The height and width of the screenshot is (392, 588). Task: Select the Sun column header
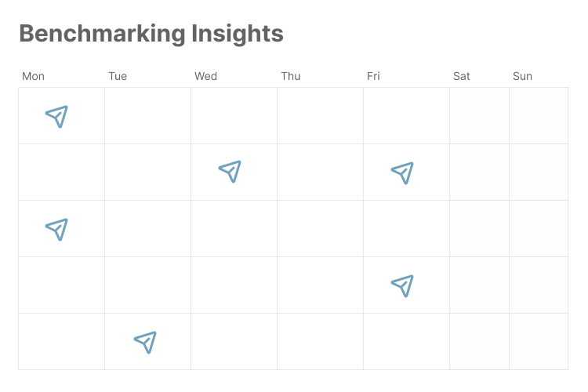pos(522,76)
